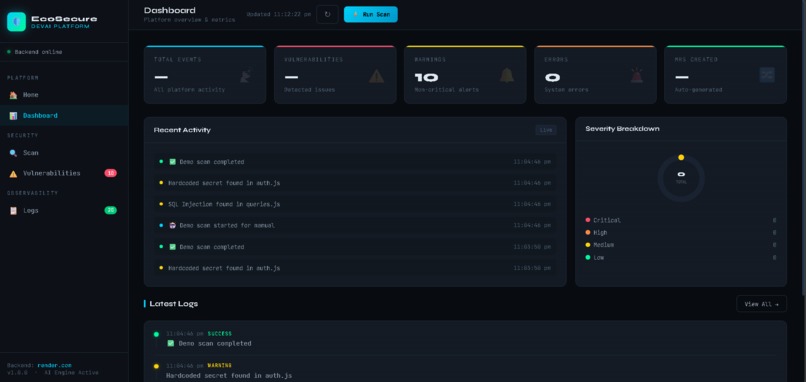
Task: Click the Medium yellow severity dot
Action: pyautogui.click(x=588, y=245)
